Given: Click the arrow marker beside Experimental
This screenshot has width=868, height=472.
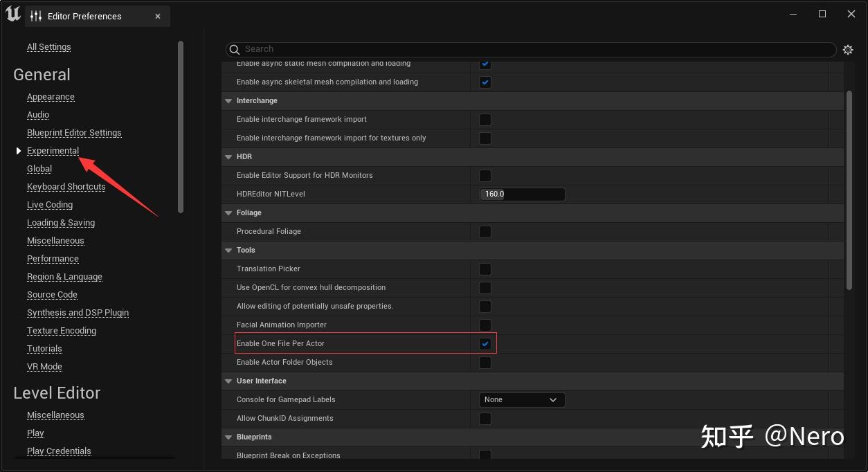Looking at the screenshot, I should pyautogui.click(x=19, y=151).
